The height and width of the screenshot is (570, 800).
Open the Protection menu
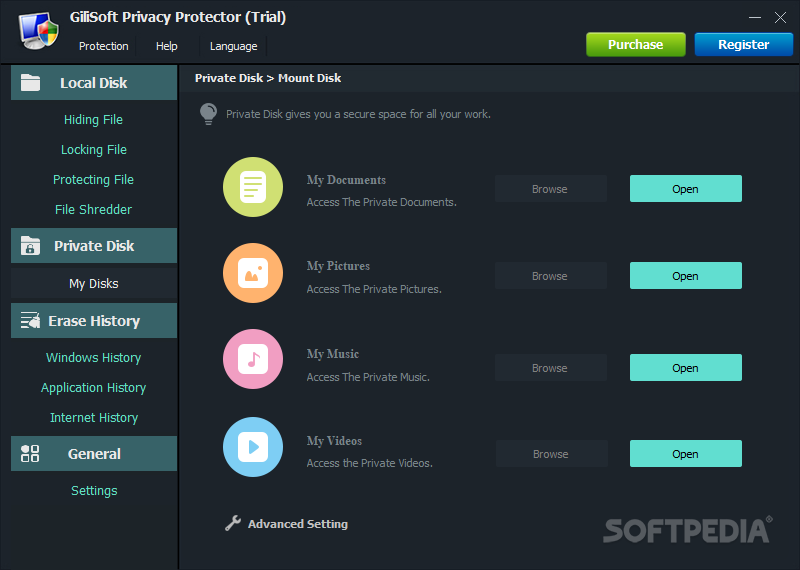coord(104,46)
